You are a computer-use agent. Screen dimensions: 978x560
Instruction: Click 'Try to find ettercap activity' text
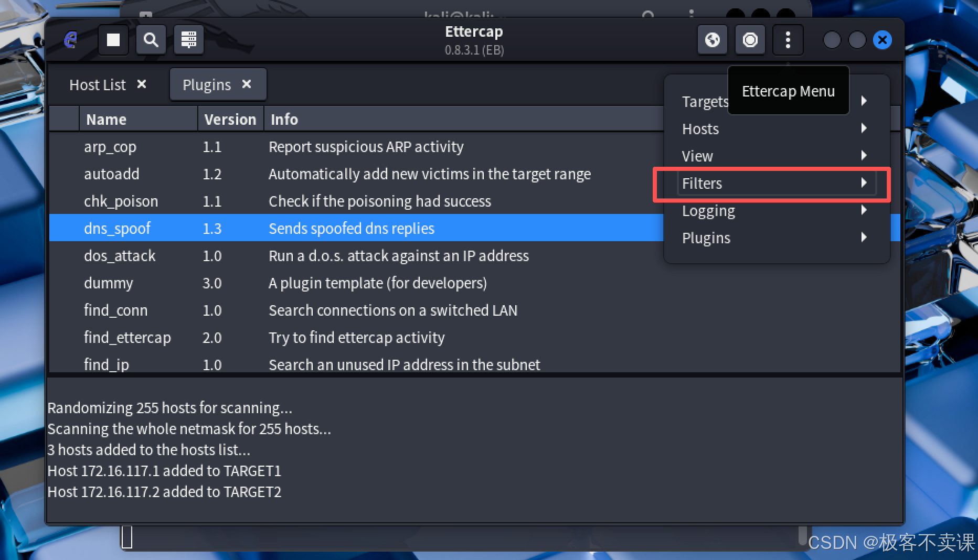pyautogui.click(x=357, y=338)
